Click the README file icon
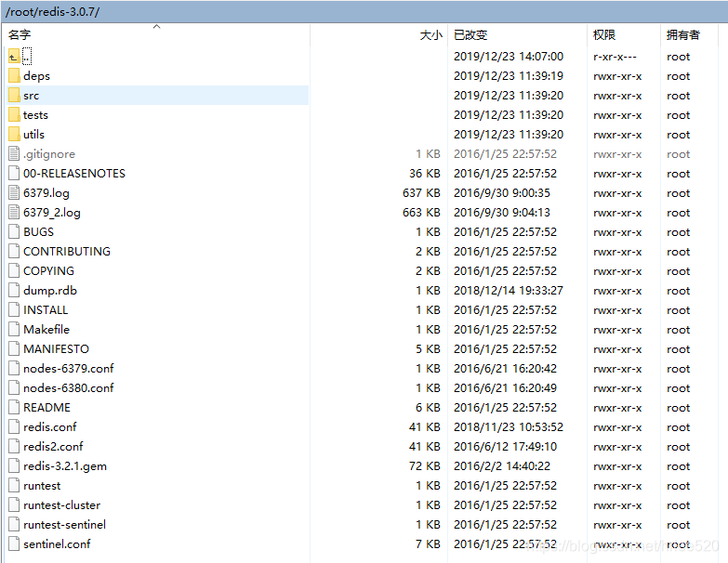Image resolution: width=728 pixels, height=563 pixels. tap(14, 407)
